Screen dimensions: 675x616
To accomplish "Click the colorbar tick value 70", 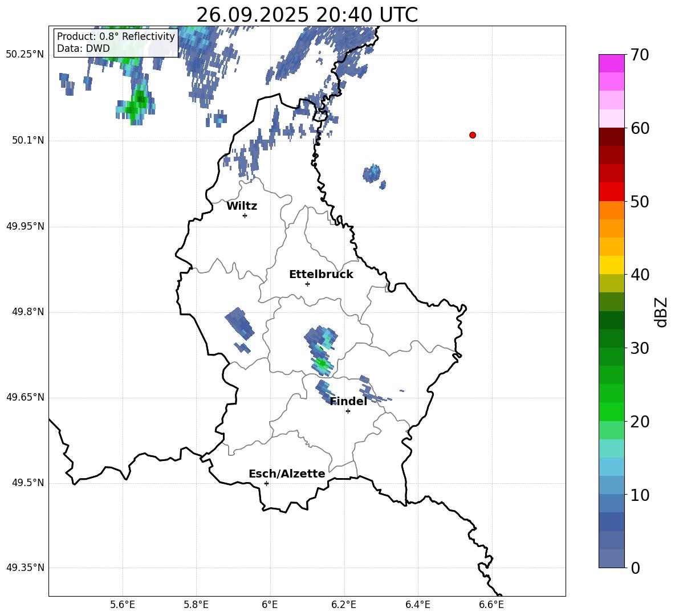I will pos(640,55).
